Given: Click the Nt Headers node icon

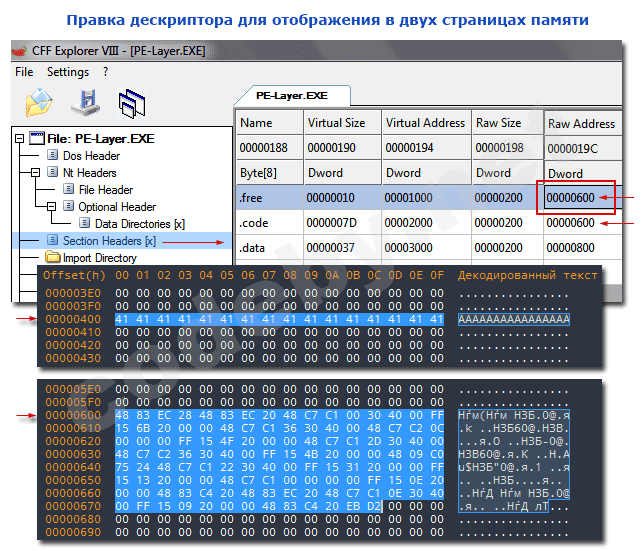Looking at the screenshot, I should point(52,172).
